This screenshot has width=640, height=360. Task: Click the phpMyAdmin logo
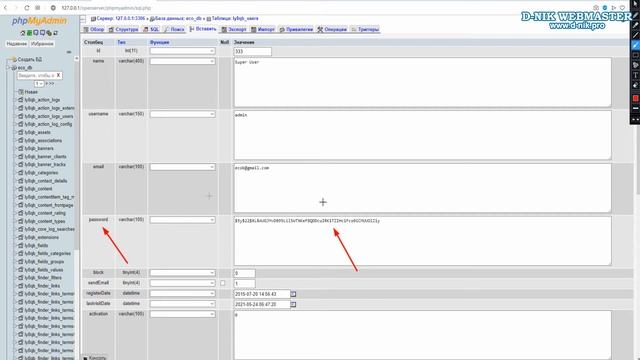coord(39,20)
